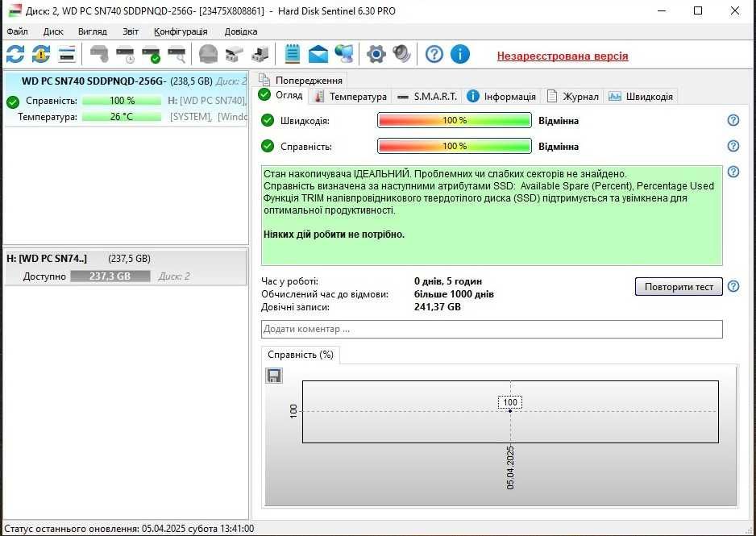Click the Швидкодія 100 % gradient bar
Image resolution: width=756 pixels, height=536 pixels.
pos(455,121)
